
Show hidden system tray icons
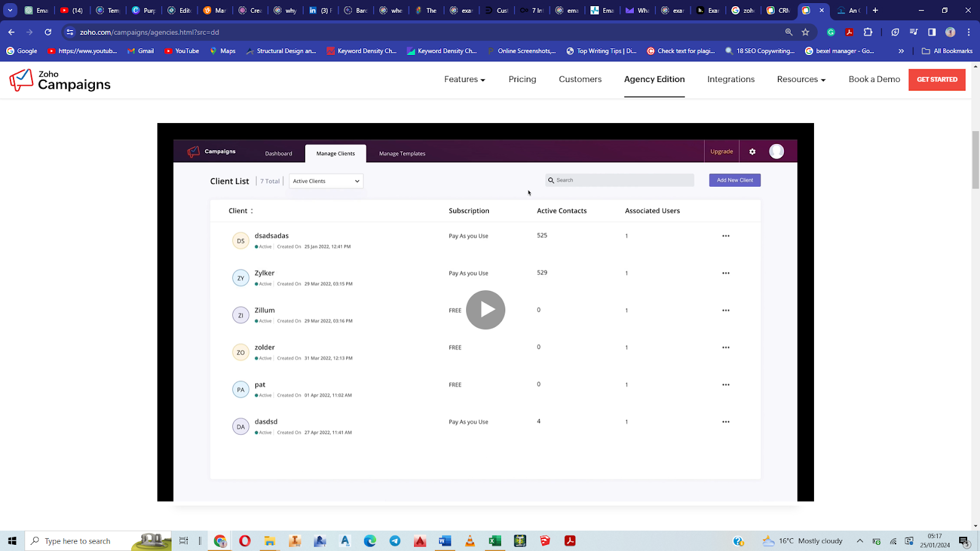859,541
